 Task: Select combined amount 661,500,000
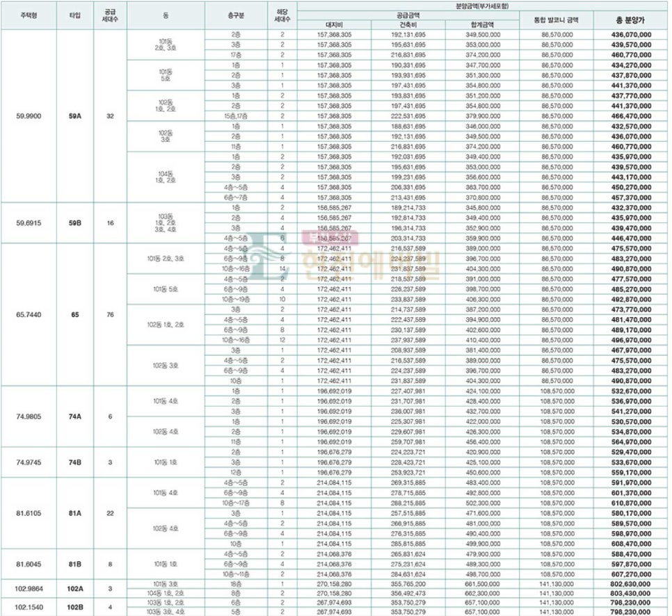tap(482, 584)
